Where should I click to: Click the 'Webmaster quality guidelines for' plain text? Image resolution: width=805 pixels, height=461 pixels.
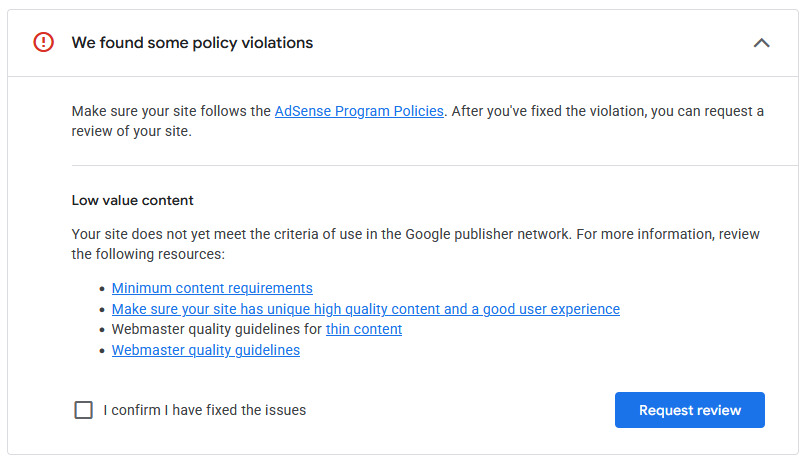pos(216,329)
